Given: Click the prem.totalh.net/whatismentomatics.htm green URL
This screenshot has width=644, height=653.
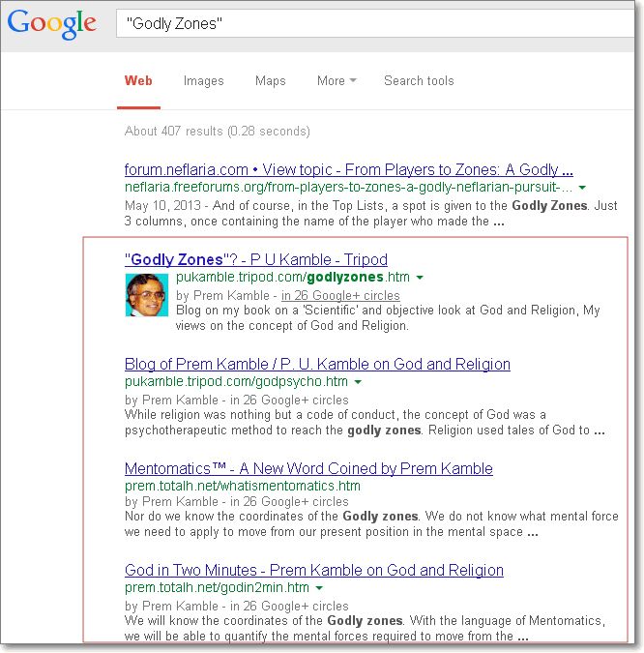Looking at the screenshot, I should click(x=242, y=486).
